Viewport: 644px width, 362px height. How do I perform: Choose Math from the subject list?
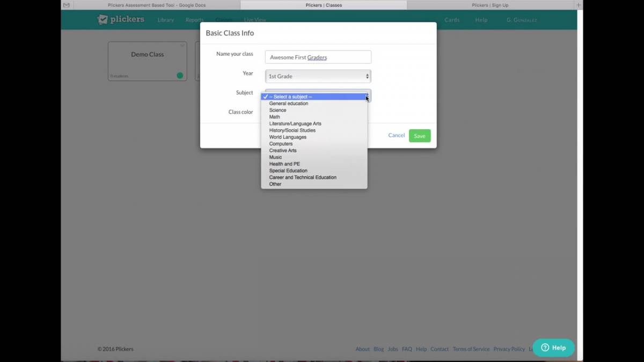point(314,117)
